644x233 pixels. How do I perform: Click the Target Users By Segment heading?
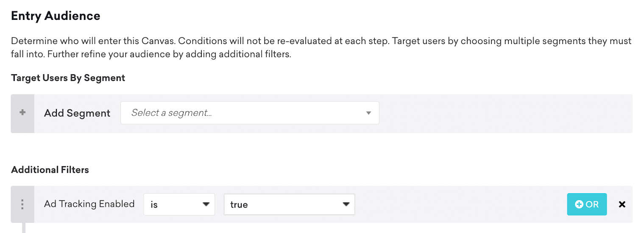[x=68, y=78]
